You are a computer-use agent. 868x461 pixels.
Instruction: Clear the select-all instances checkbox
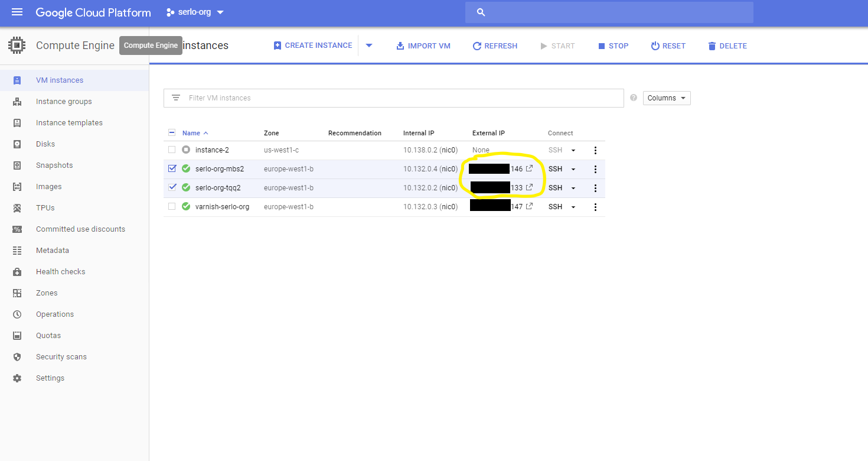point(172,132)
